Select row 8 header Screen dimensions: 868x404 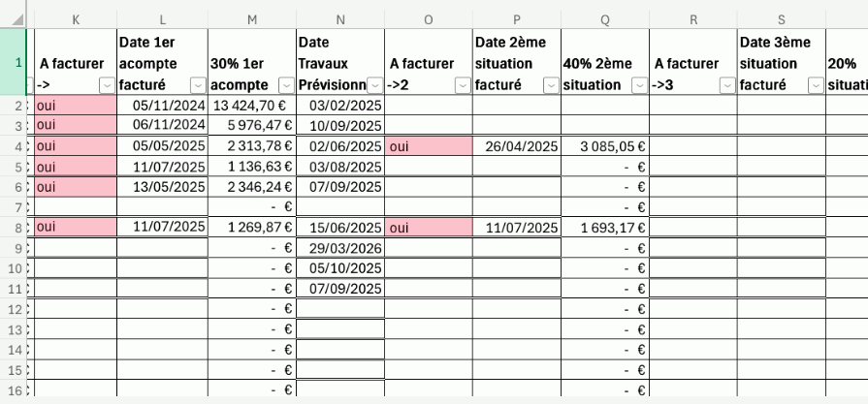(16, 228)
